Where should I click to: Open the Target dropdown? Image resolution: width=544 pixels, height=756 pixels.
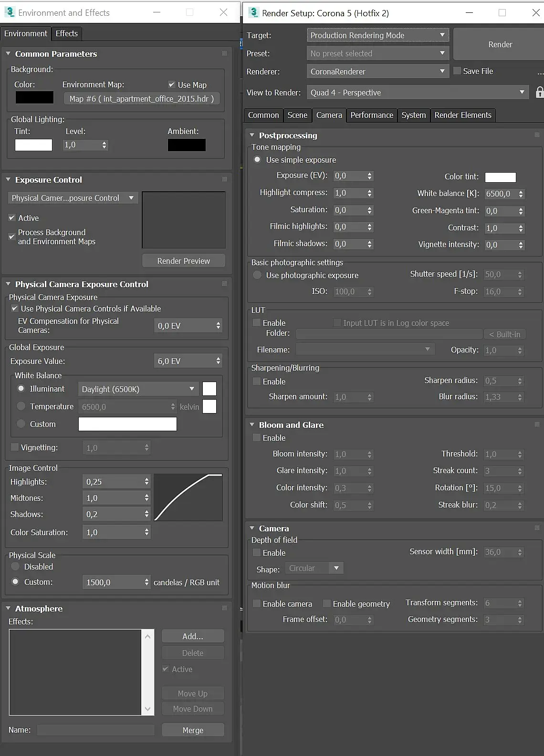(x=377, y=35)
